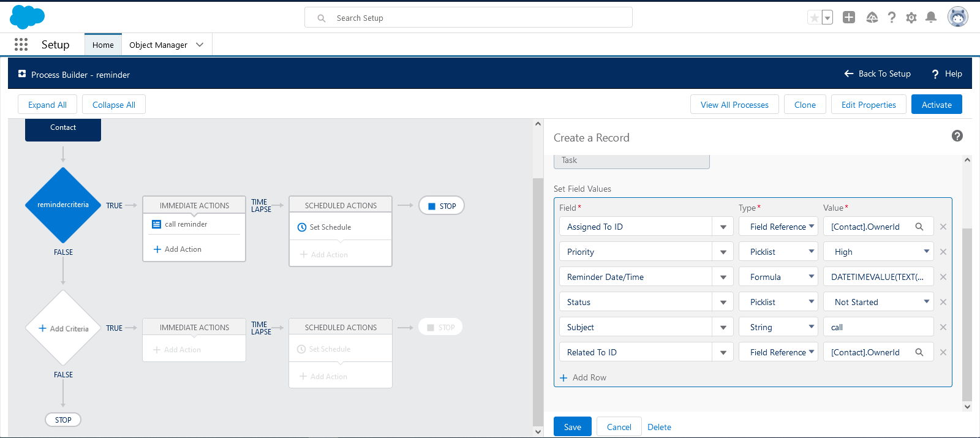Viewport: 980px width, 438px height.
Task: Click lookup magnifier in Assigned To ID value
Action: pos(919,227)
